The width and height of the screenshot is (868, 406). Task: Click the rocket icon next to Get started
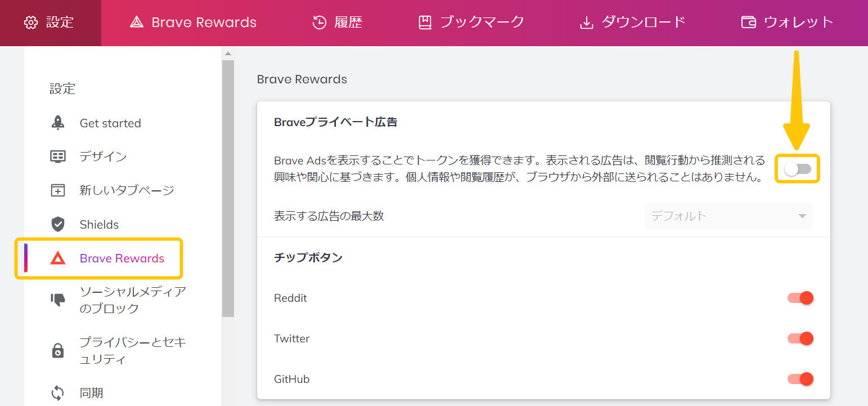click(x=58, y=123)
